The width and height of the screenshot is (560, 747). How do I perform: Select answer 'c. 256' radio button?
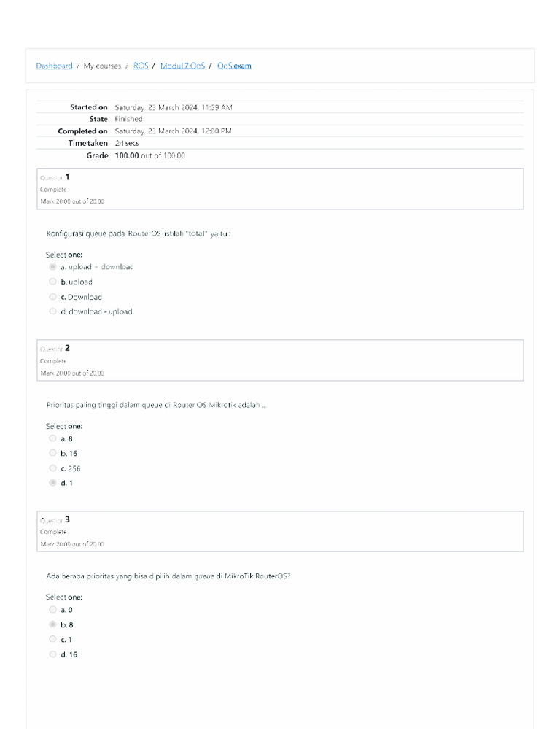(52, 468)
